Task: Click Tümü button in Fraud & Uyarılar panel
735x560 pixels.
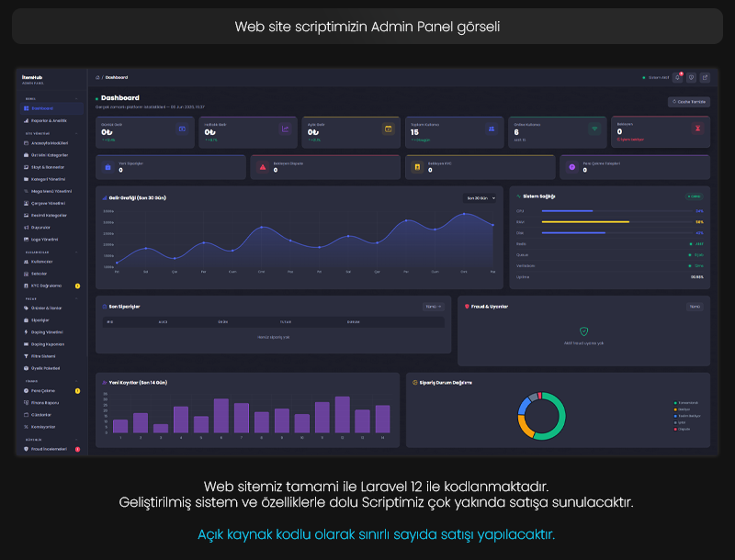Action: pyautogui.click(x=695, y=307)
